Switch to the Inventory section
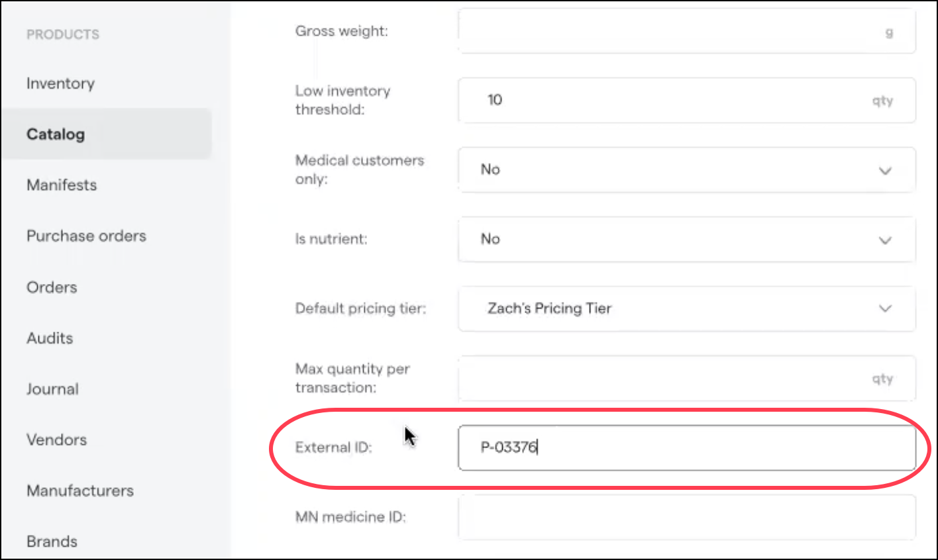This screenshot has width=938, height=560. tap(60, 83)
